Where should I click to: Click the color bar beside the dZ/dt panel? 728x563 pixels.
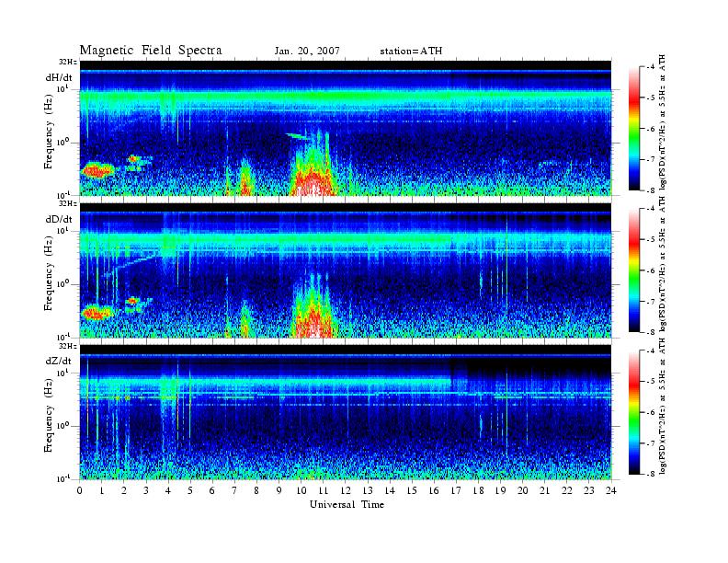click(634, 412)
